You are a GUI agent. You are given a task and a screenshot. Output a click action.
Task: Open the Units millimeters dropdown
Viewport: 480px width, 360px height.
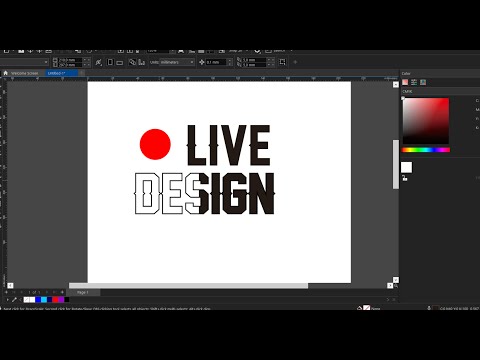177,62
